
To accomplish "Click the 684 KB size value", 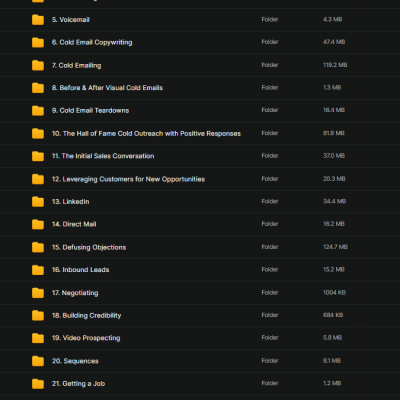I will [333, 315].
